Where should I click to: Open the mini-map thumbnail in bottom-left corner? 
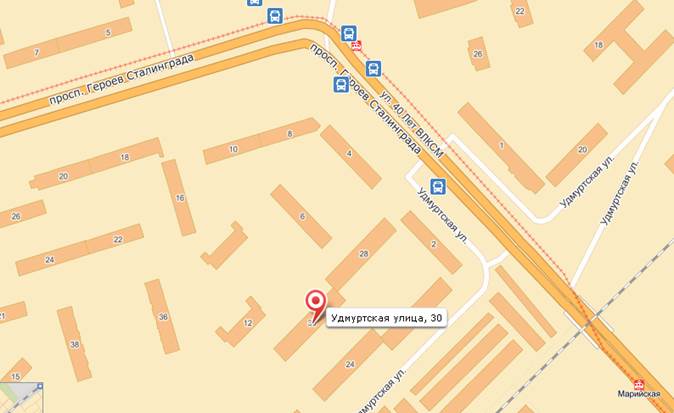coord(21,398)
